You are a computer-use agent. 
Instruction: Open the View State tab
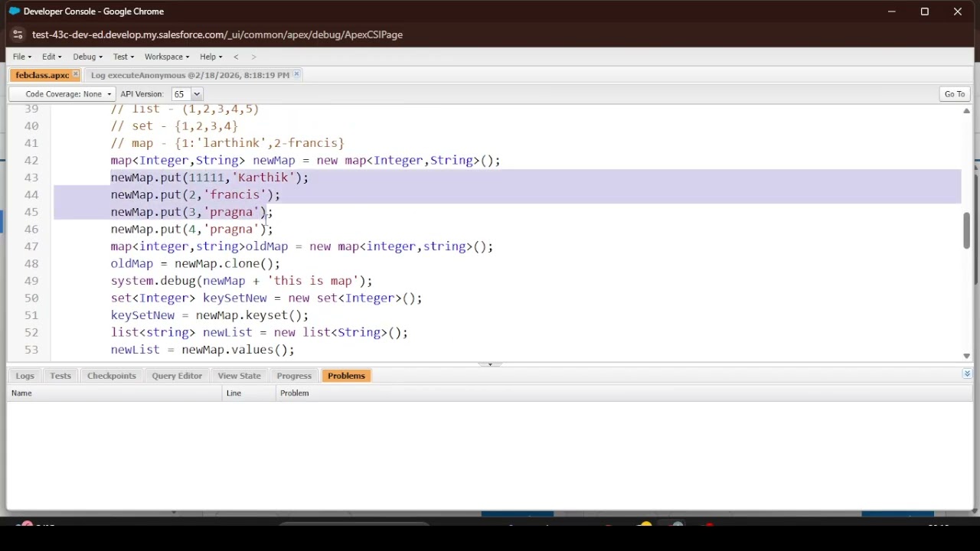point(239,376)
